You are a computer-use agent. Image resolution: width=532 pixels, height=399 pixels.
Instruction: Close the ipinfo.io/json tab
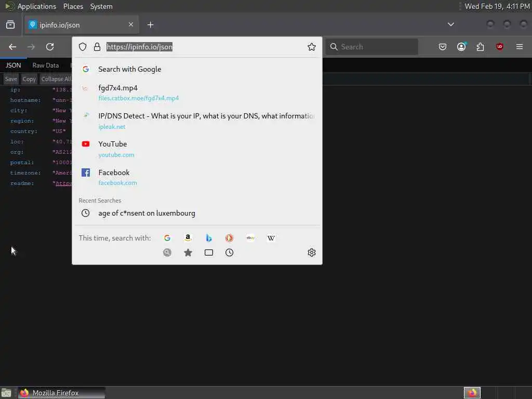(130, 24)
